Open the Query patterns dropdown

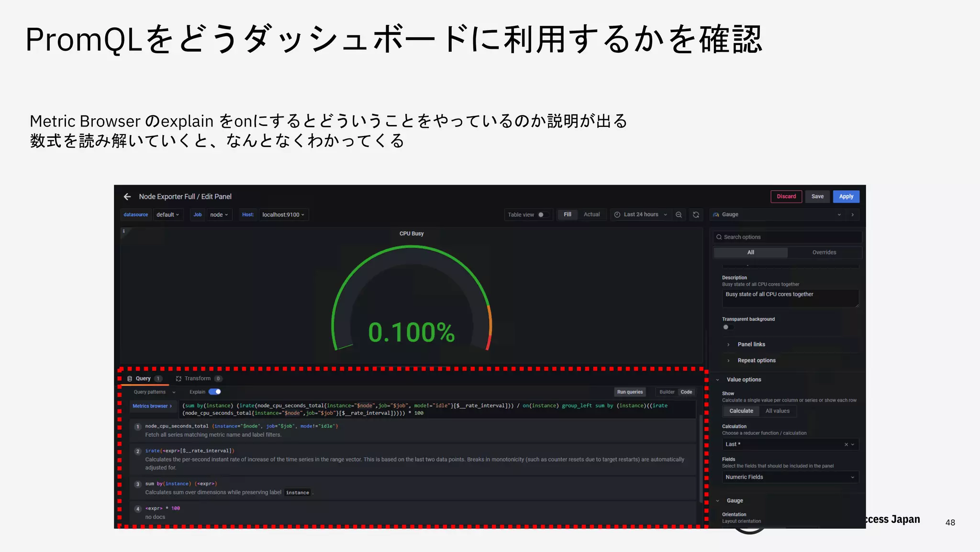pyautogui.click(x=155, y=393)
